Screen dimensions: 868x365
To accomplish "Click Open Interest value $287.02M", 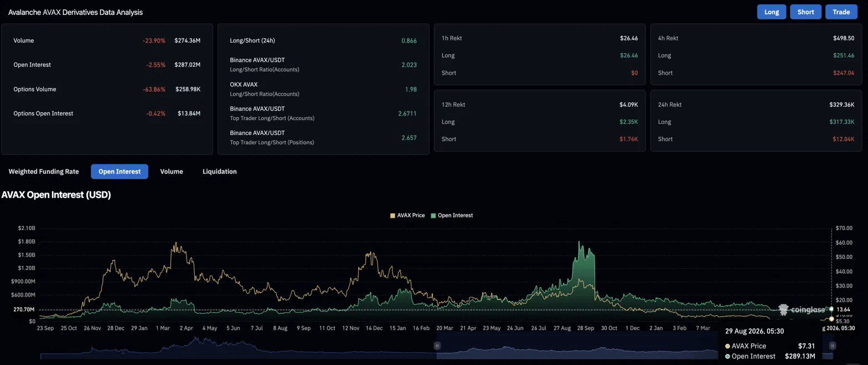I will click(x=187, y=65).
